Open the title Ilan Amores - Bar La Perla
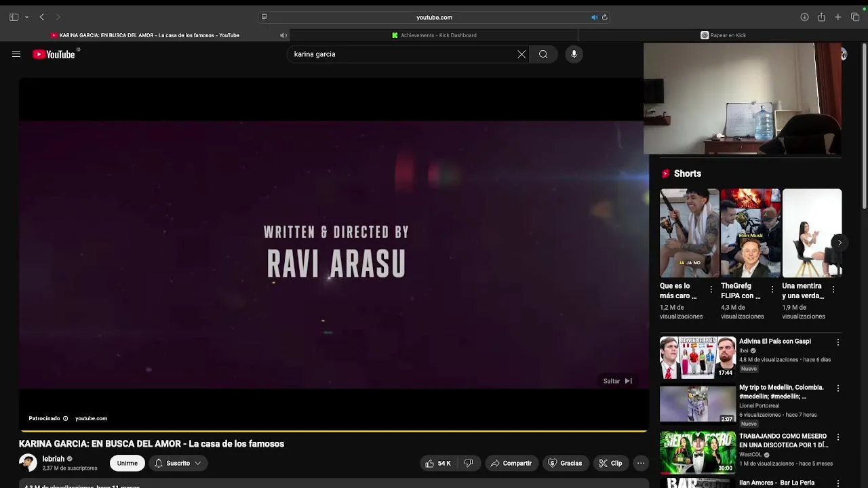This screenshot has width=868, height=488. tap(776, 483)
